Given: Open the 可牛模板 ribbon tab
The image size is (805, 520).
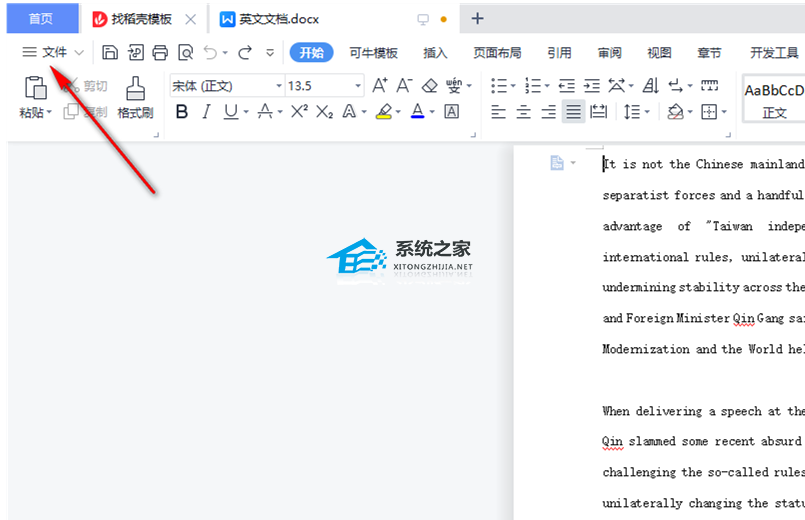Looking at the screenshot, I should tap(373, 52).
